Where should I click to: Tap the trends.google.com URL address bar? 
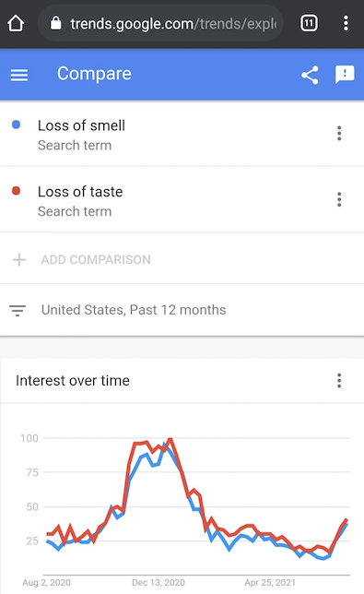tap(161, 23)
